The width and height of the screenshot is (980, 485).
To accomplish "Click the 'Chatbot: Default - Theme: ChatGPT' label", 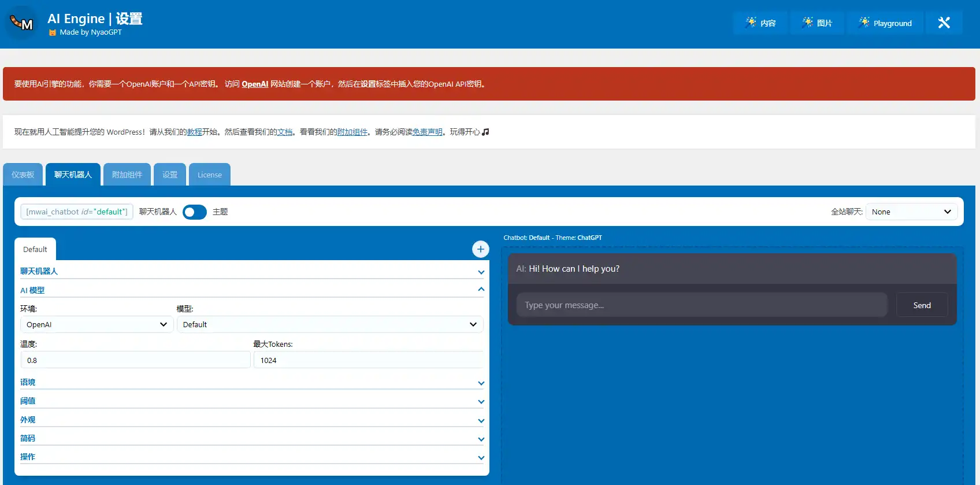I will tap(552, 238).
